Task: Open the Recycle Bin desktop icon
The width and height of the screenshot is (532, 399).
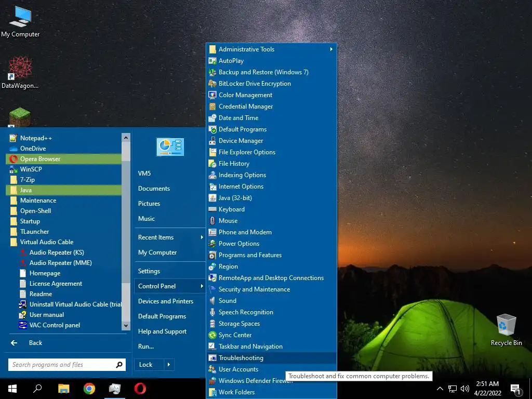Action: [506, 330]
